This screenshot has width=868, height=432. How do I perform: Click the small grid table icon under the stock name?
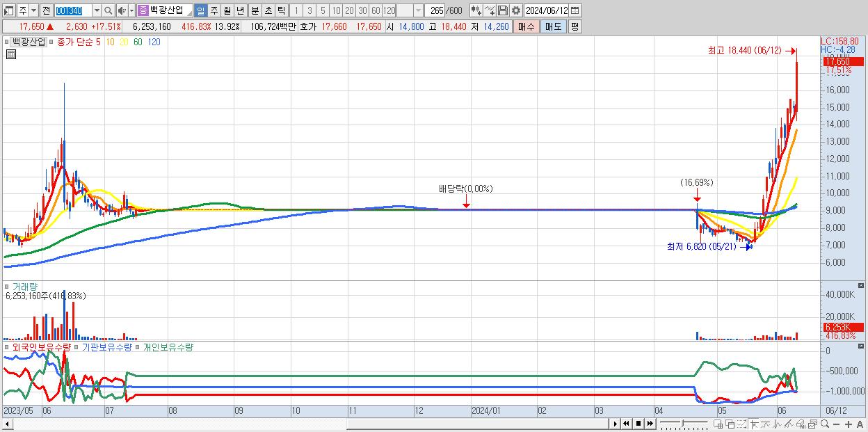point(11,54)
